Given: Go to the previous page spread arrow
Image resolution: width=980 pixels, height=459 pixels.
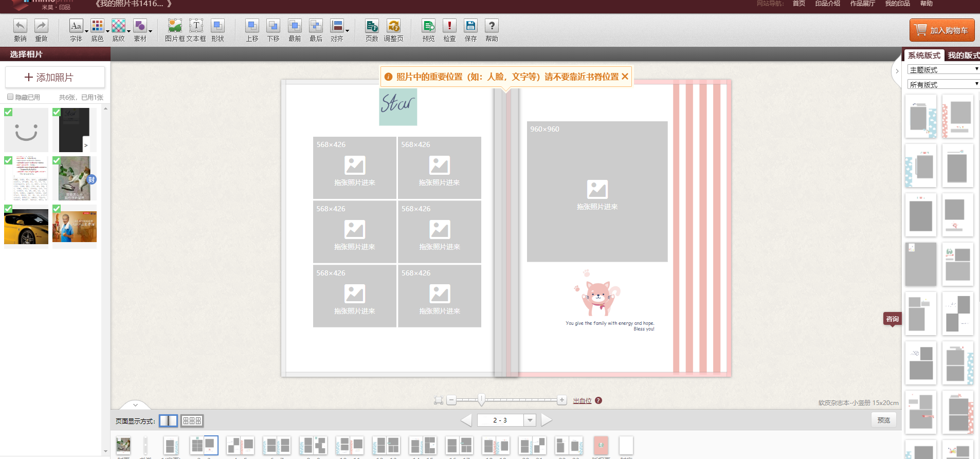Looking at the screenshot, I should [466, 420].
